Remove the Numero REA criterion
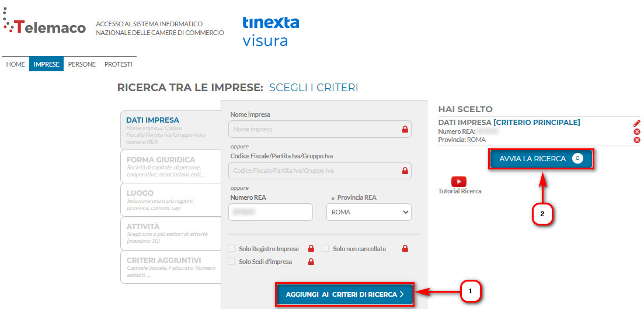Screen dimensions: 644x309 pyautogui.click(x=637, y=131)
